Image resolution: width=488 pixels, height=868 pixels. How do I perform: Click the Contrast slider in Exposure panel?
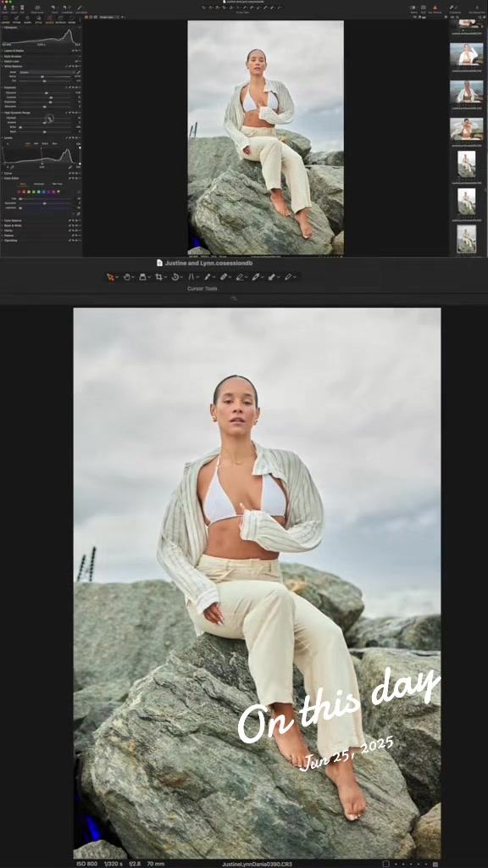pos(44,97)
